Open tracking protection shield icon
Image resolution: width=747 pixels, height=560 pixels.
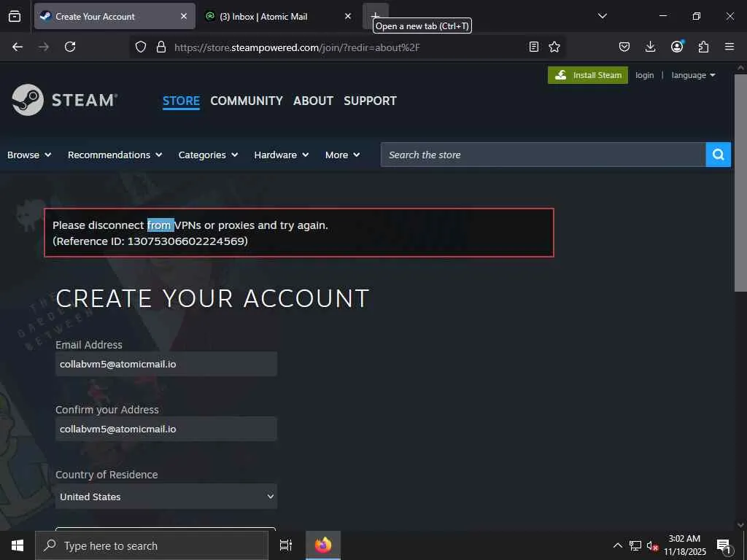click(x=141, y=47)
